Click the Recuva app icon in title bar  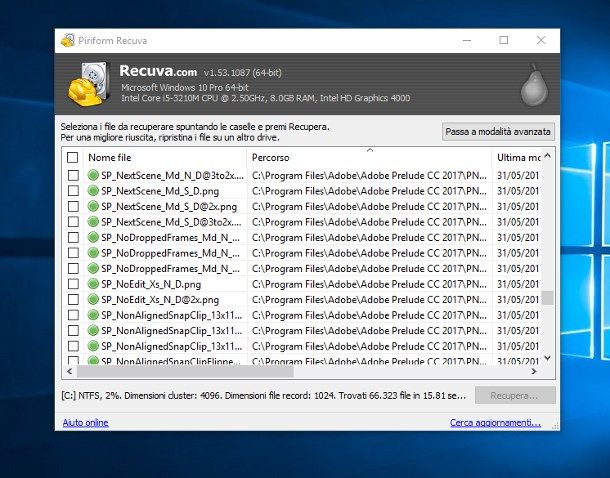68,40
